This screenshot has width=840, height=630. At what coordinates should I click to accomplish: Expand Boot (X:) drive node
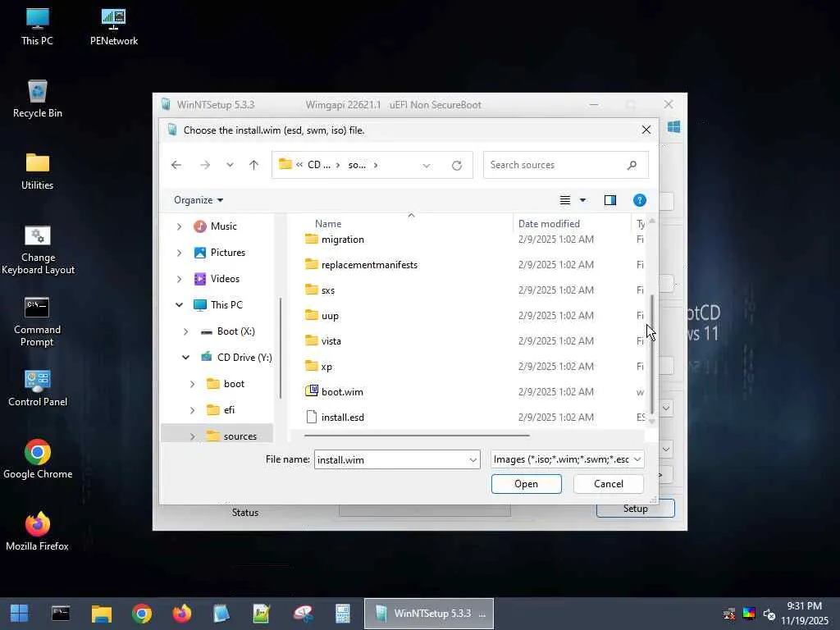pos(186,331)
